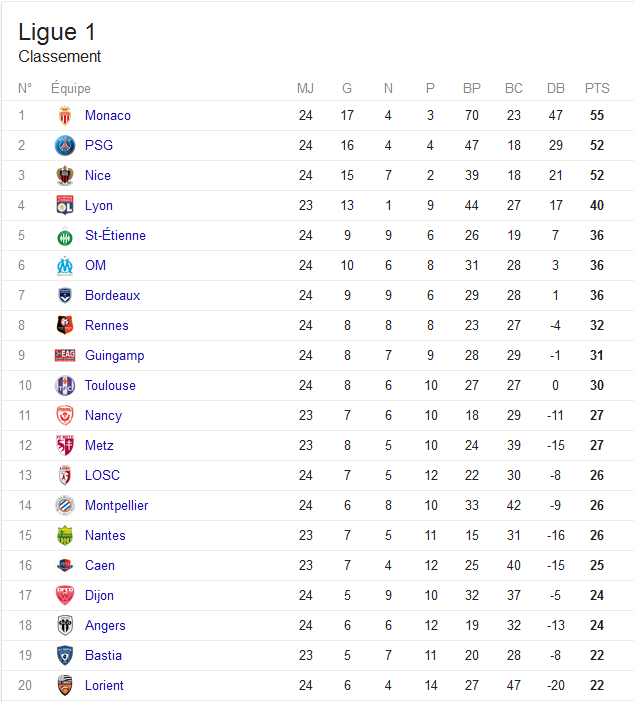
Task: Click the green St-Étienne crest
Action: [65, 236]
